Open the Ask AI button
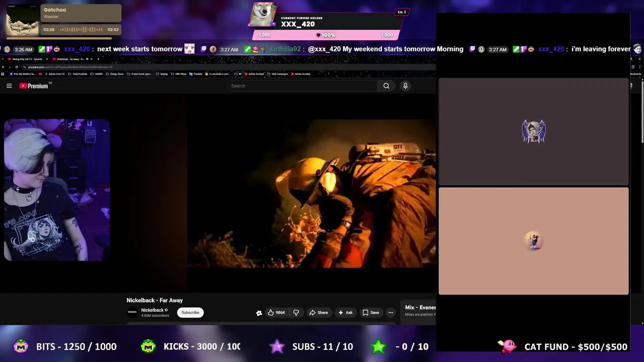The width and height of the screenshot is (644, 362). tap(345, 313)
